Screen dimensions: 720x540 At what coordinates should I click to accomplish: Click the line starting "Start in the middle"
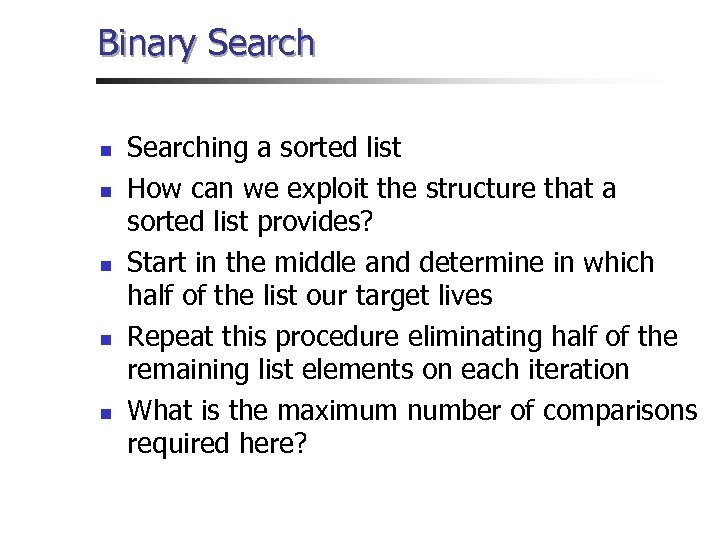tap(390, 263)
